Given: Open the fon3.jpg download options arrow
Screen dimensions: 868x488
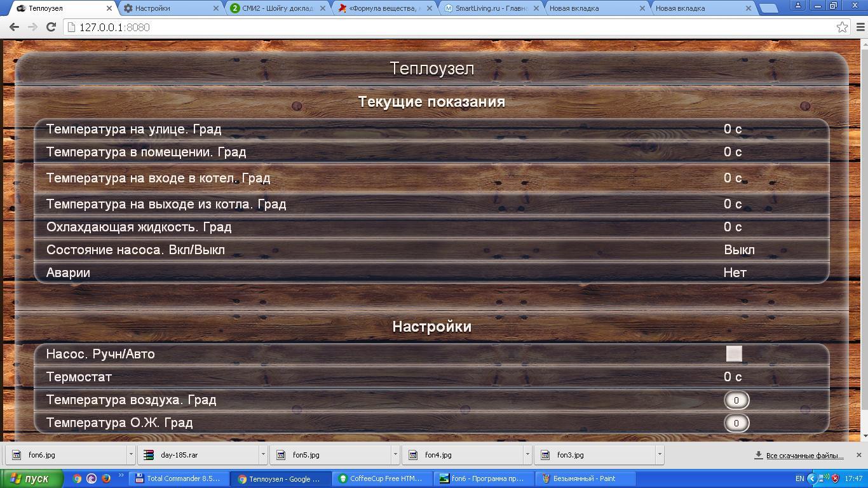Looking at the screenshot, I should pyautogui.click(x=660, y=455).
